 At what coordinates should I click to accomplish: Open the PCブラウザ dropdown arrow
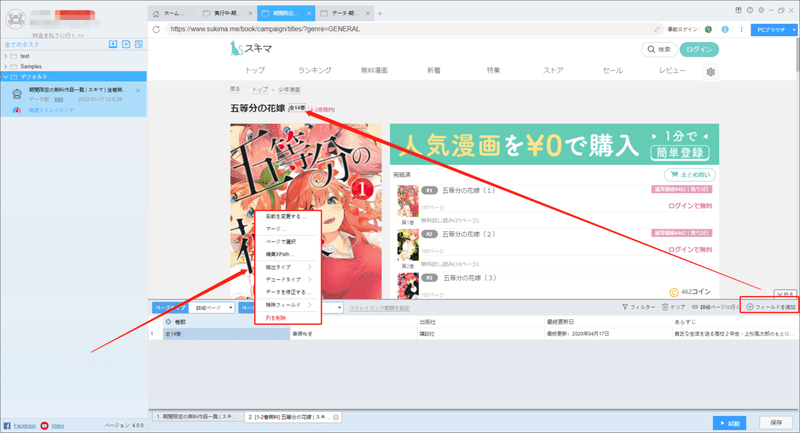[x=793, y=30]
